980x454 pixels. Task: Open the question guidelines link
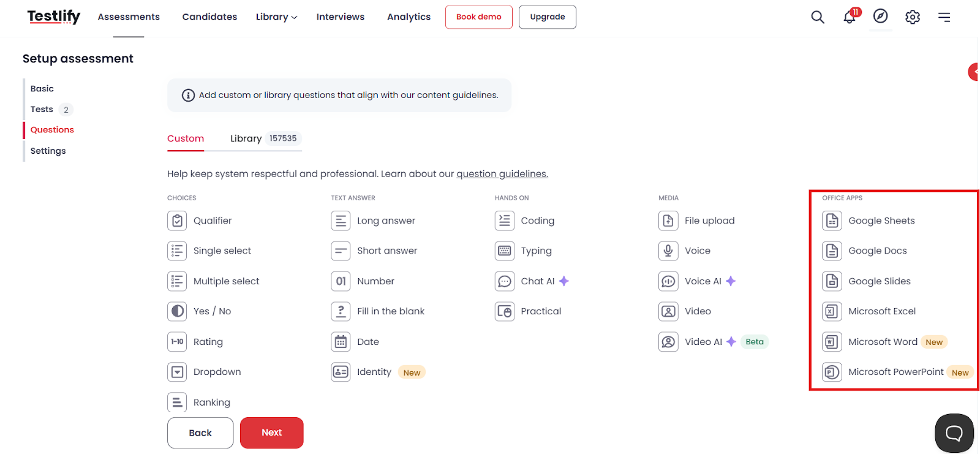502,174
